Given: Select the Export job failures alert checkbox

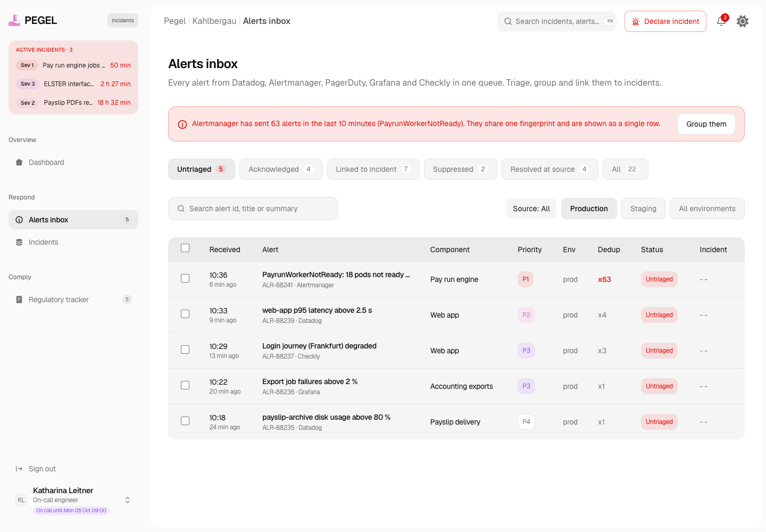Looking at the screenshot, I should click(185, 385).
